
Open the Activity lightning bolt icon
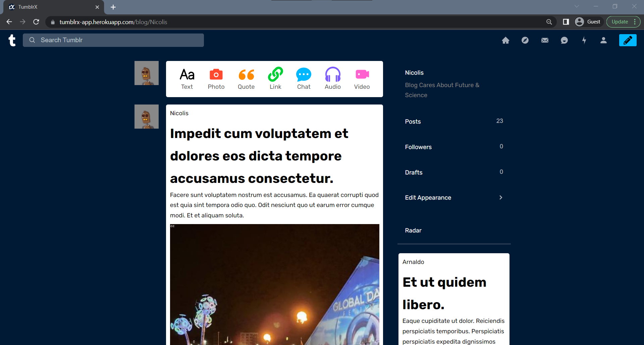click(584, 40)
